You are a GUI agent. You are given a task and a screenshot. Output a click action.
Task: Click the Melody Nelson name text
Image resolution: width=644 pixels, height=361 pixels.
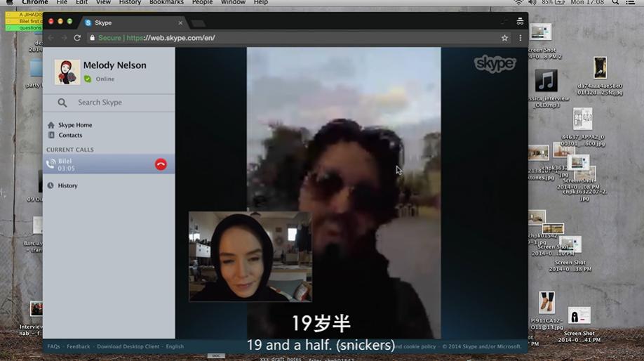point(114,65)
